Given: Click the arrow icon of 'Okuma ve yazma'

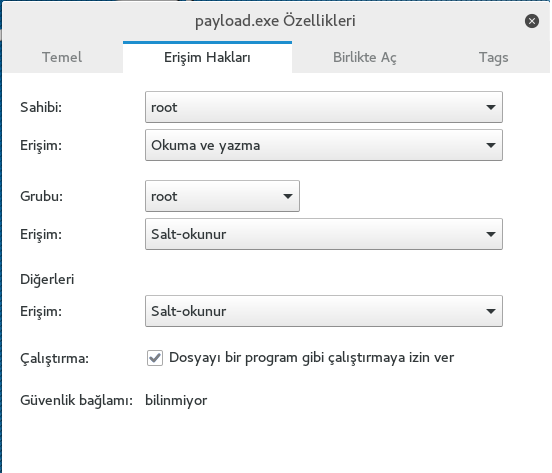Looking at the screenshot, I should click(491, 145).
